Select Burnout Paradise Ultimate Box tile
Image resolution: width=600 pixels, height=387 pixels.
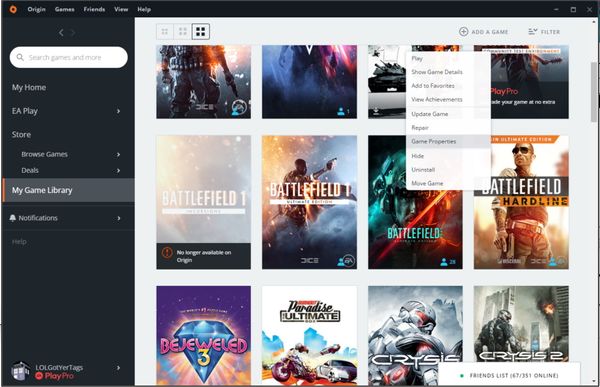[309, 335]
